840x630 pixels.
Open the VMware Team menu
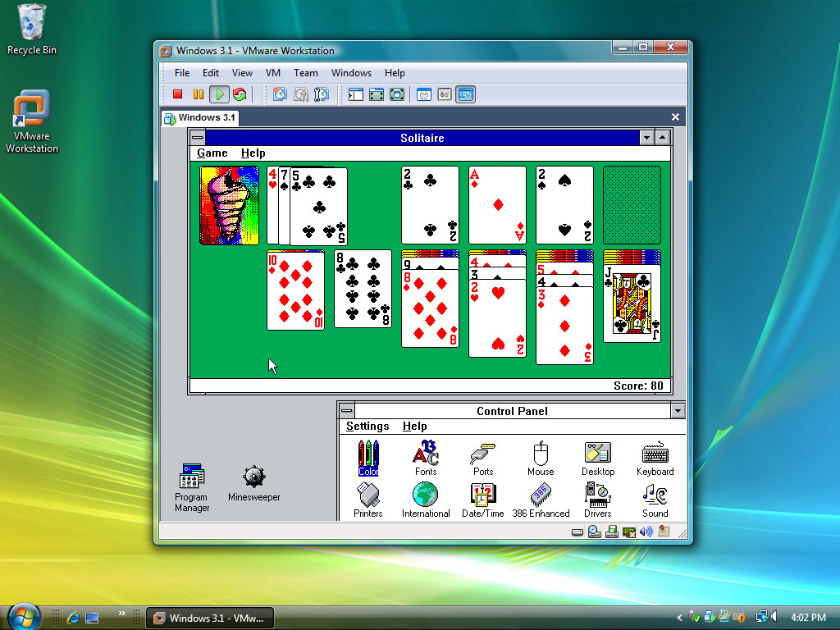(305, 73)
